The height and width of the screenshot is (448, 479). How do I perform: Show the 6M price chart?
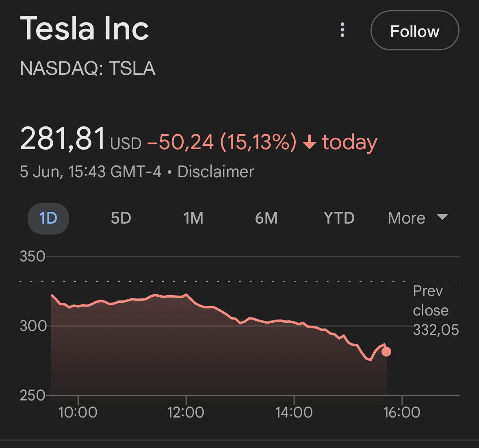point(266,218)
